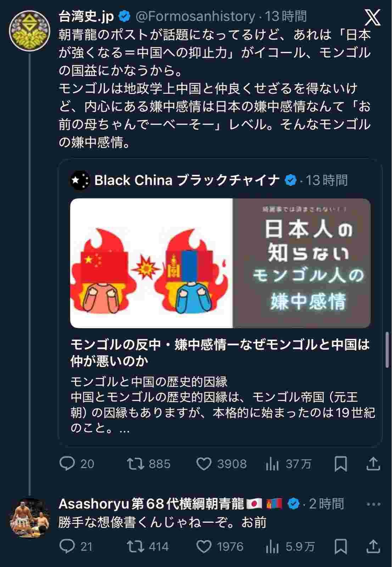Screen dimensions: 392x567
Task: Like the 台湾史.jp post with 3908 likes
Action: [222, 464]
